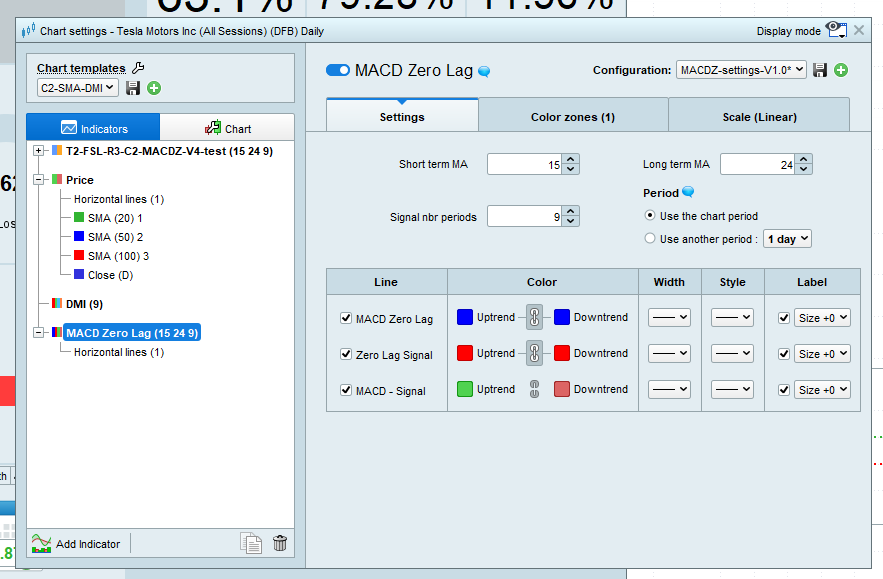The width and height of the screenshot is (883, 579).
Task: Open Display mode eye icon
Action: (x=836, y=29)
